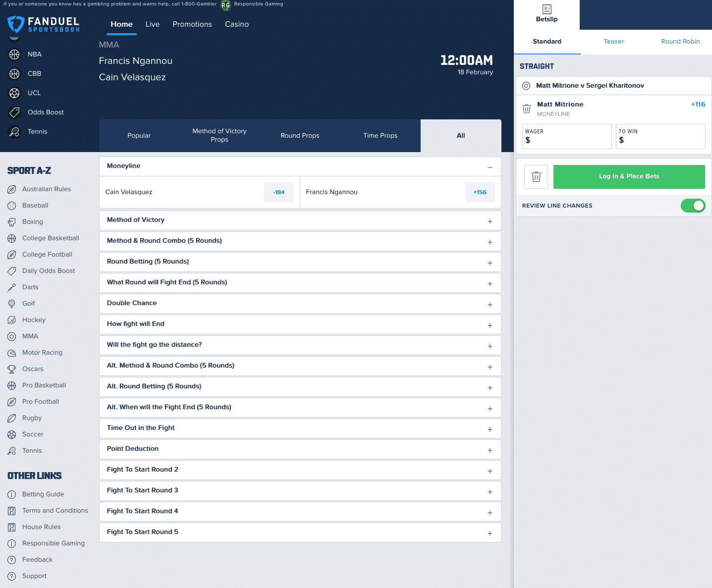The height and width of the screenshot is (588, 712).
Task: Expand What Round will Fight End
Action: coord(490,284)
